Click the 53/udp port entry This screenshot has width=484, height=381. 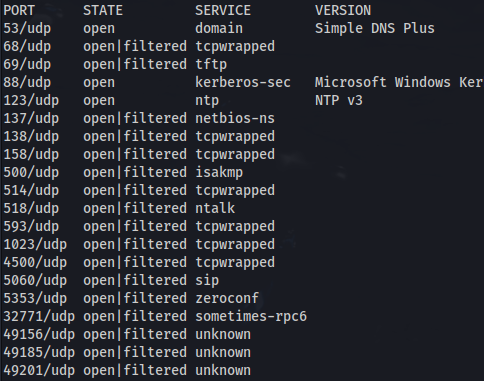click(27, 28)
